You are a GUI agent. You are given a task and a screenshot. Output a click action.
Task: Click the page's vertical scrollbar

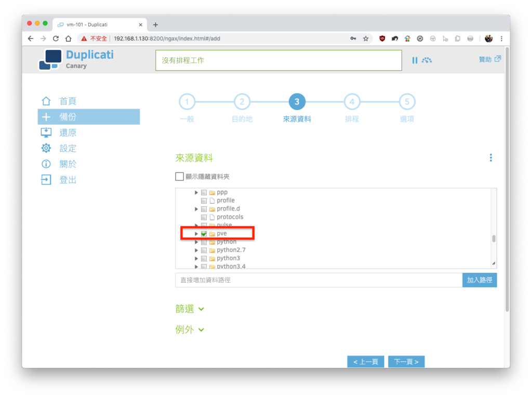pos(507,180)
